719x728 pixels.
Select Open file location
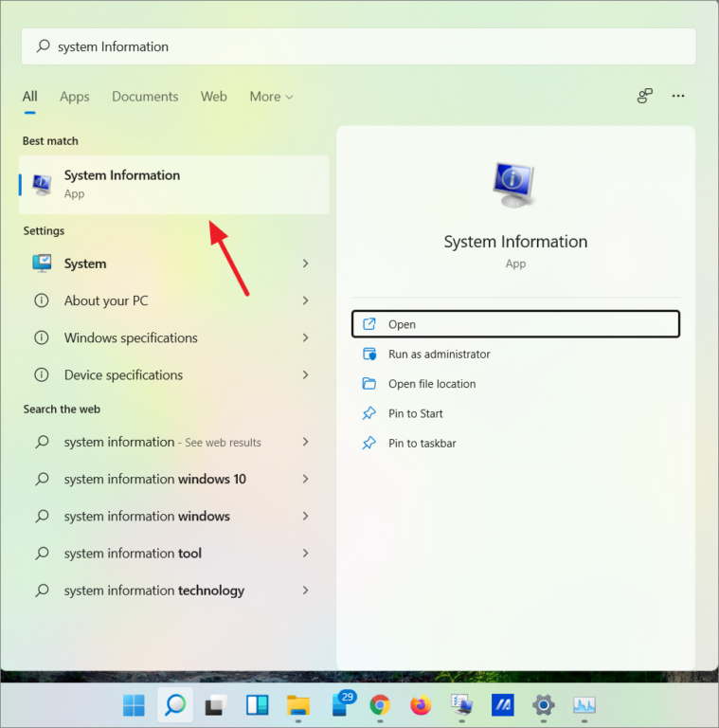click(x=515, y=384)
